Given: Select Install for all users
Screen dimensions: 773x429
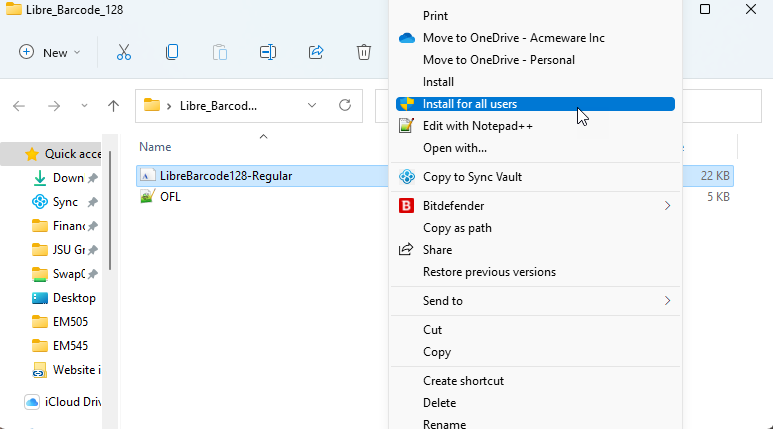Looking at the screenshot, I should 470,104.
